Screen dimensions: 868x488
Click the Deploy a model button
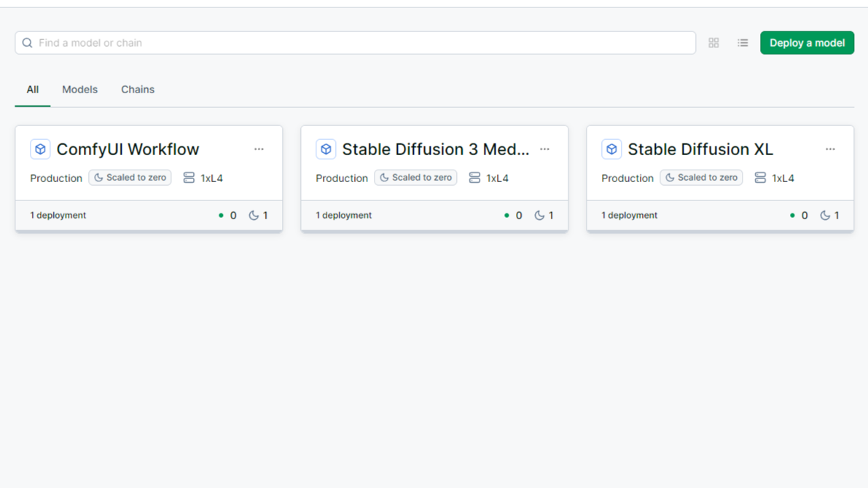point(807,42)
